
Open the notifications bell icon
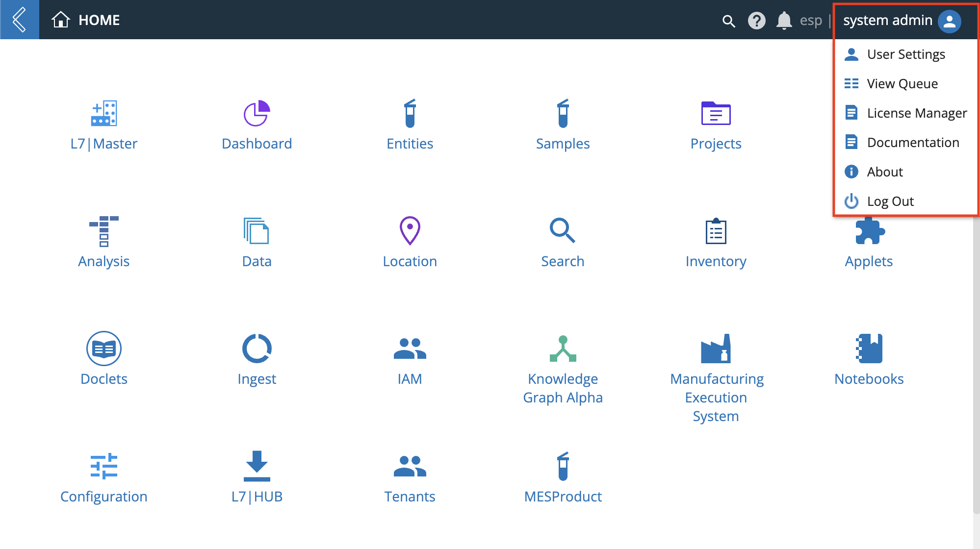784,21
